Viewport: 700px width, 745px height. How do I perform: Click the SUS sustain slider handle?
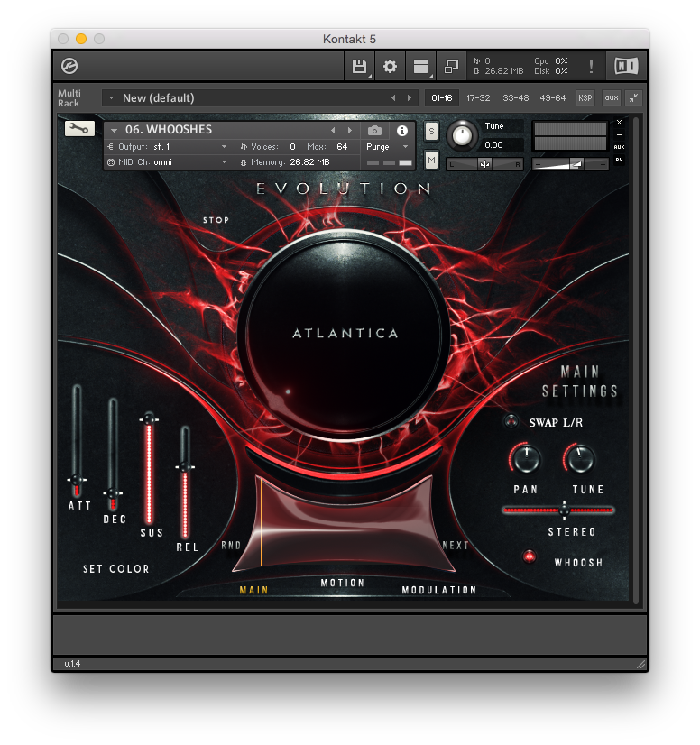[149, 418]
